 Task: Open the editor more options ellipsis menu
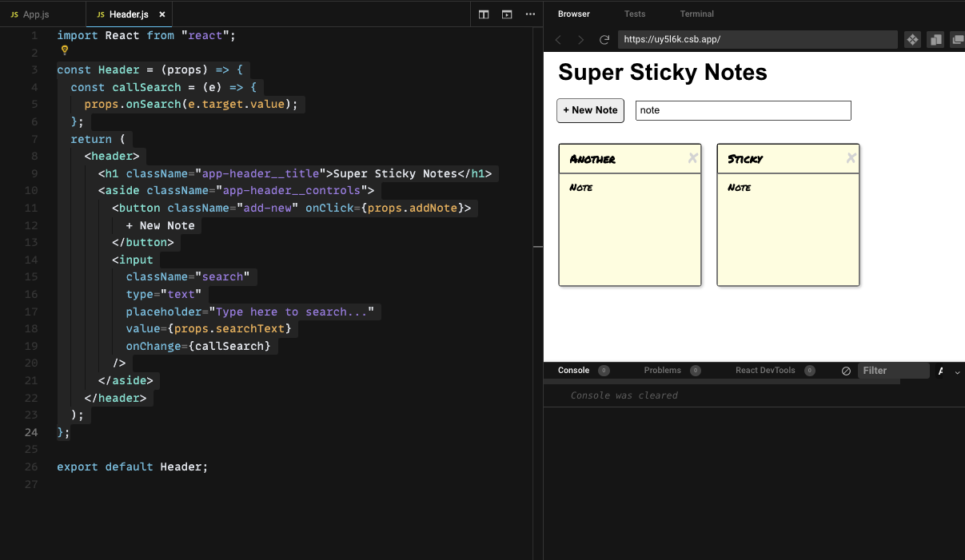[530, 14]
